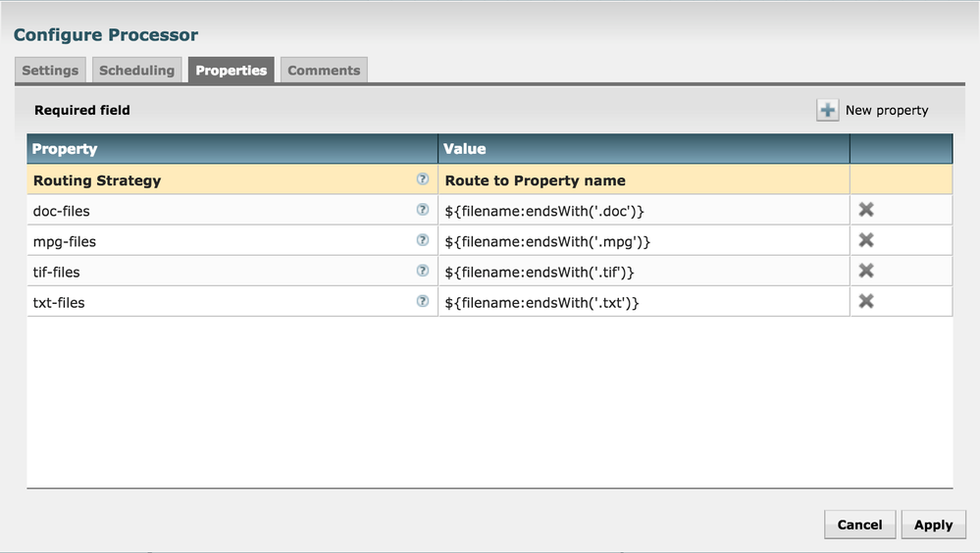Open Routing Strategy value dropdown
The image size is (980, 553).
click(x=643, y=180)
